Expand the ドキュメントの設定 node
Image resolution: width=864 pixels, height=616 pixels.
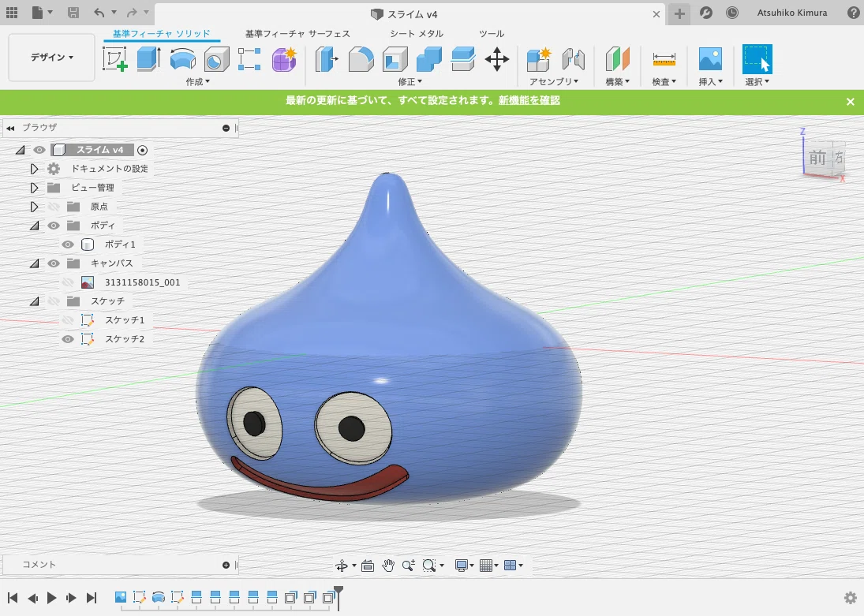[x=34, y=169]
